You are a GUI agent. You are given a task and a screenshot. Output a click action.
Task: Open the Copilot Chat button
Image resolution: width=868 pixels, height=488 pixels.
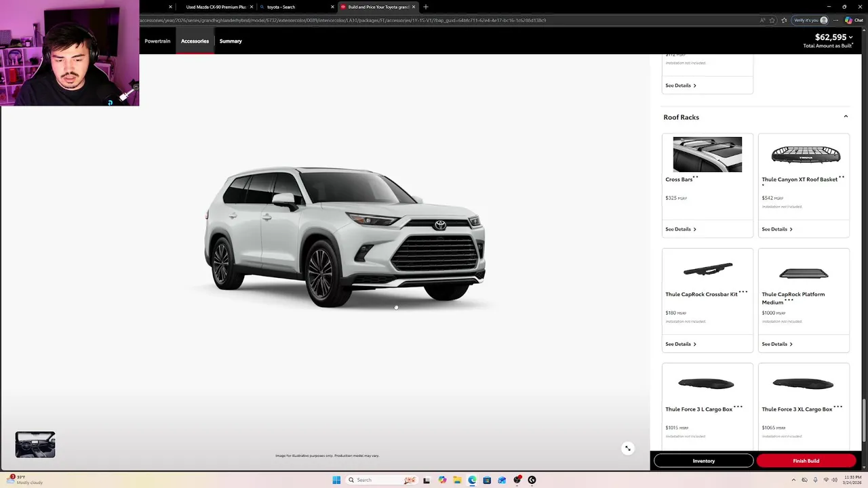tap(853, 20)
